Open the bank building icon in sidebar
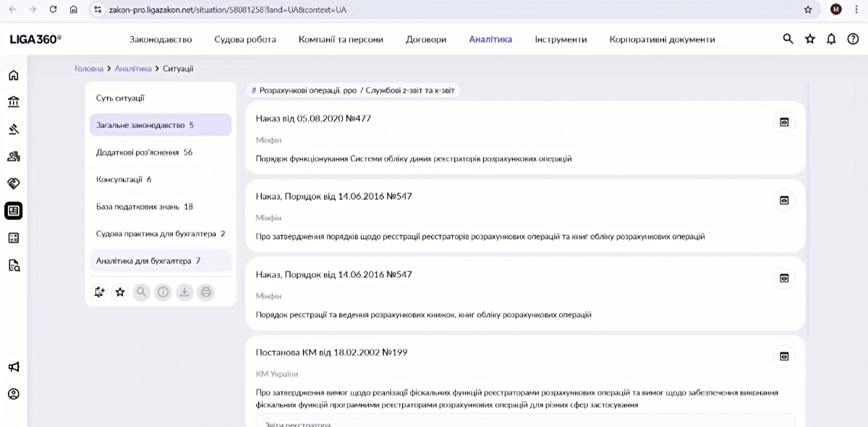Screen dimensions: 868x427 tap(13, 102)
